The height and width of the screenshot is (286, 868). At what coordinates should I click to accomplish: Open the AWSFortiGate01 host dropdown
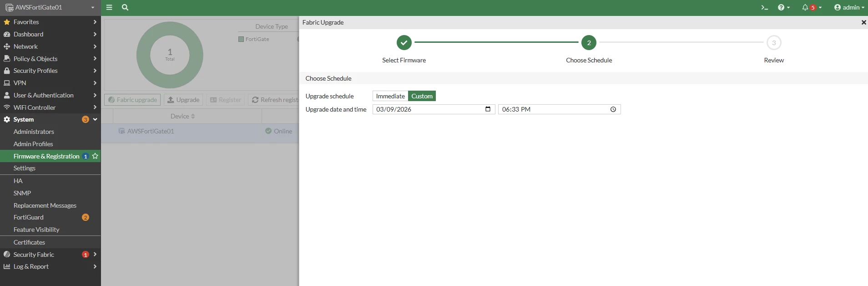(x=50, y=7)
